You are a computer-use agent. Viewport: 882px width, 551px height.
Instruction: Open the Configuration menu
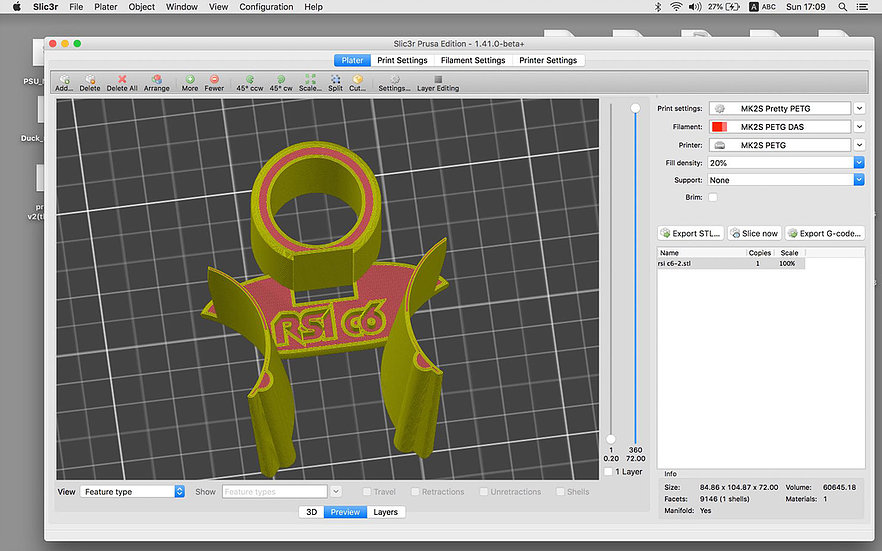tap(266, 7)
